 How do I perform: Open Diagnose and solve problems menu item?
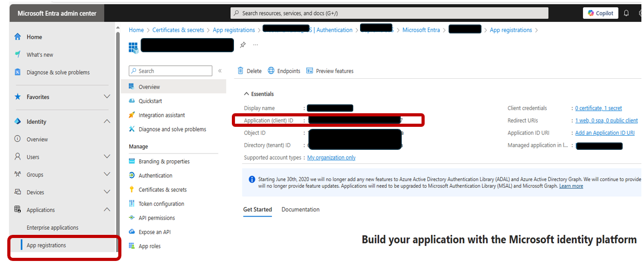172,129
